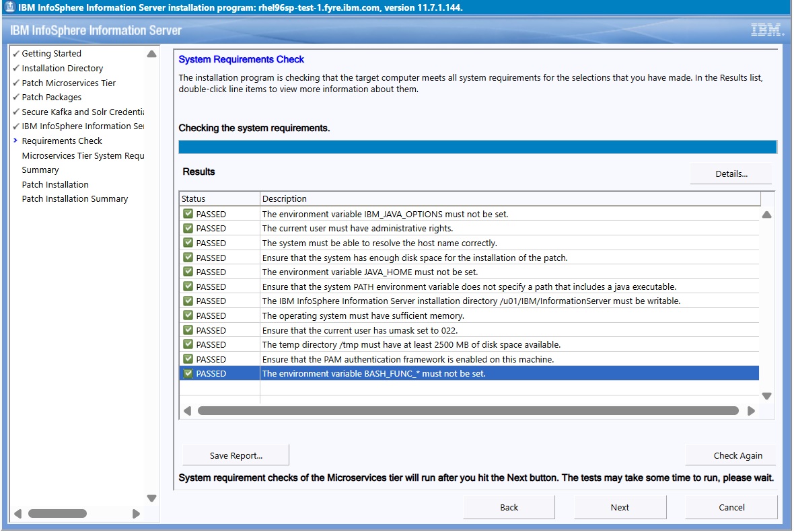The width and height of the screenshot is (794, 532).
Task: Select row about PAM authentication framework
Action: coord(469,359)
